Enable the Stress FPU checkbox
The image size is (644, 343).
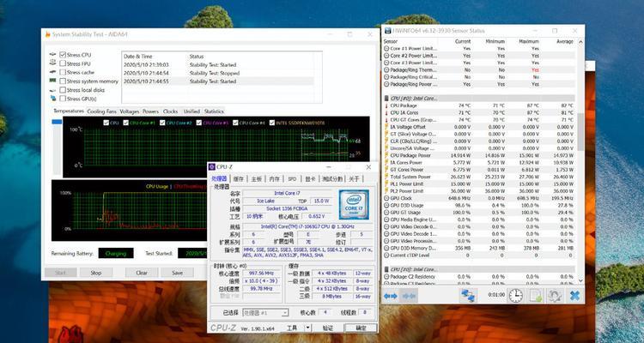[x=63, y=63]
